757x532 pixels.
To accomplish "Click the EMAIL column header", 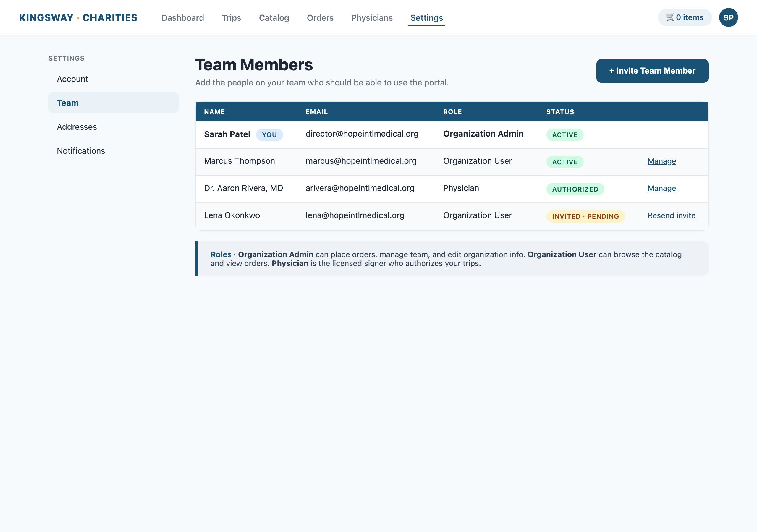I will click(316, 112).
